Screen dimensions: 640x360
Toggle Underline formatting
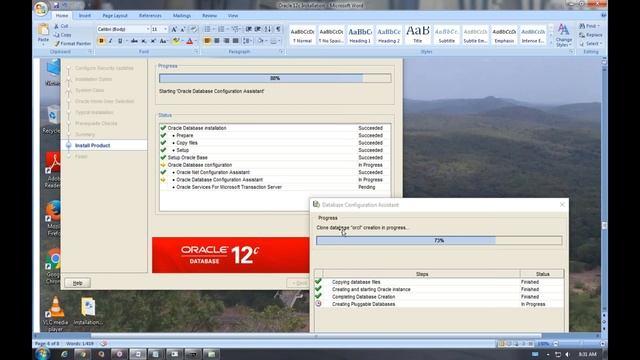120,41
